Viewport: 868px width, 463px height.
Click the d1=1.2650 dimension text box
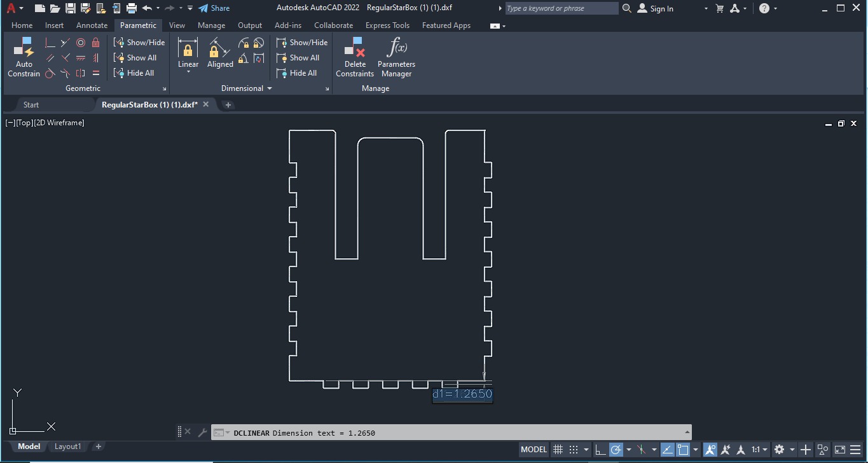click(x=462, y=394)
